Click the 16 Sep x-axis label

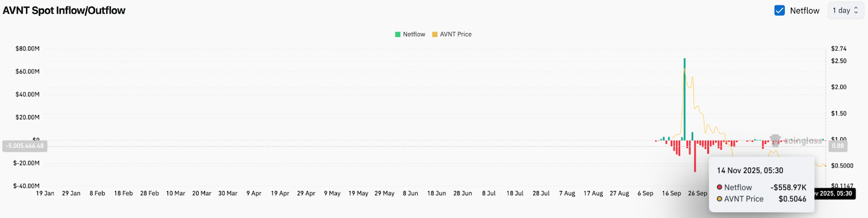671,194
